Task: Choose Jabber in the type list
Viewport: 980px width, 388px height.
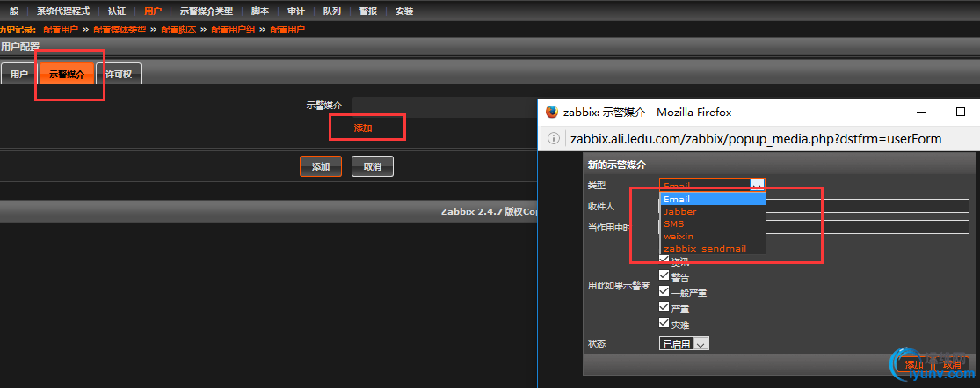Action: click(x=713, y=211)
